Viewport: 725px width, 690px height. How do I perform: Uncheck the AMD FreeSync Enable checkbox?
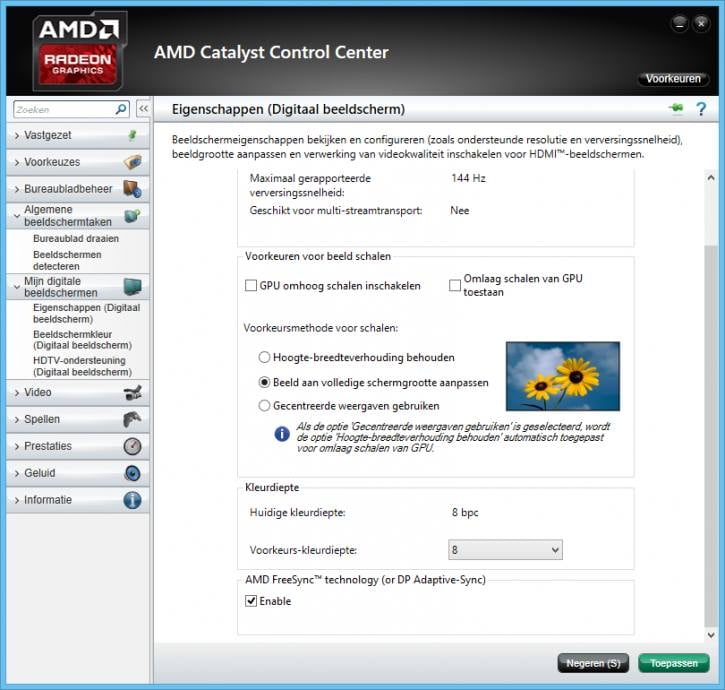(x=251, y=602)
